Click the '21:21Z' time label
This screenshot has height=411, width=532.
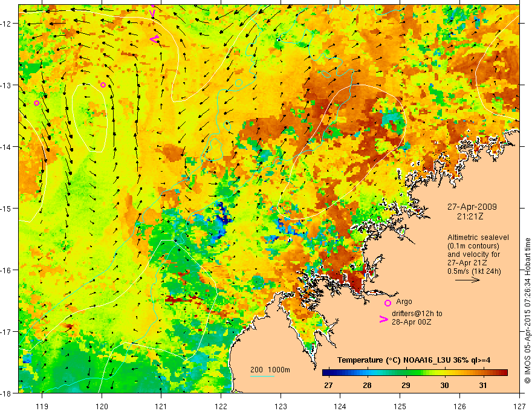[470, 216]
